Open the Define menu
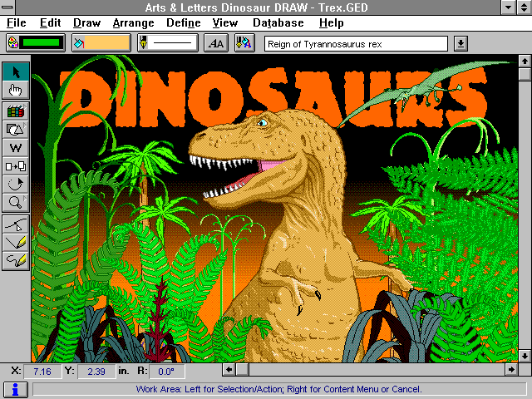 [x=183, y=22]
